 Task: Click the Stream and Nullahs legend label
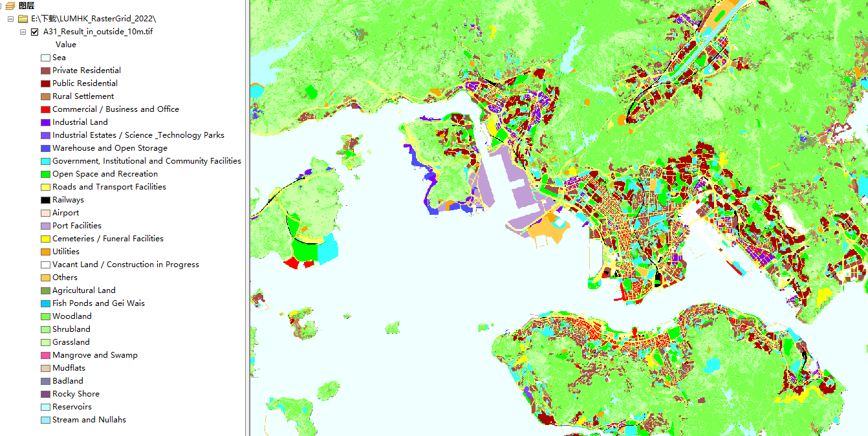coord(89,420)
